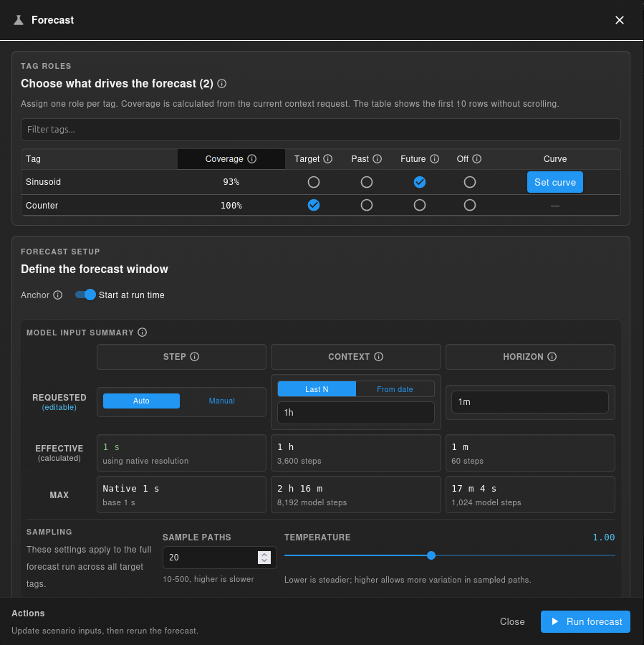Open the Future column info icon
Screen dimensions: 644x645
tap(435, 159)
